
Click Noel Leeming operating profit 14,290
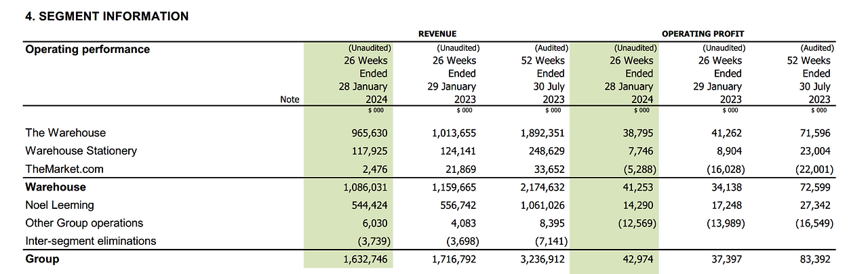[x=637, y=206]
